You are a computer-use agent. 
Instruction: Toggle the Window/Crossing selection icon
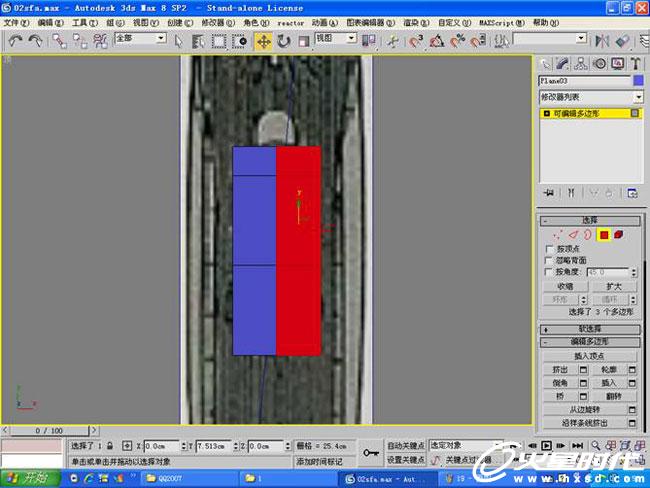coord(239,41)
